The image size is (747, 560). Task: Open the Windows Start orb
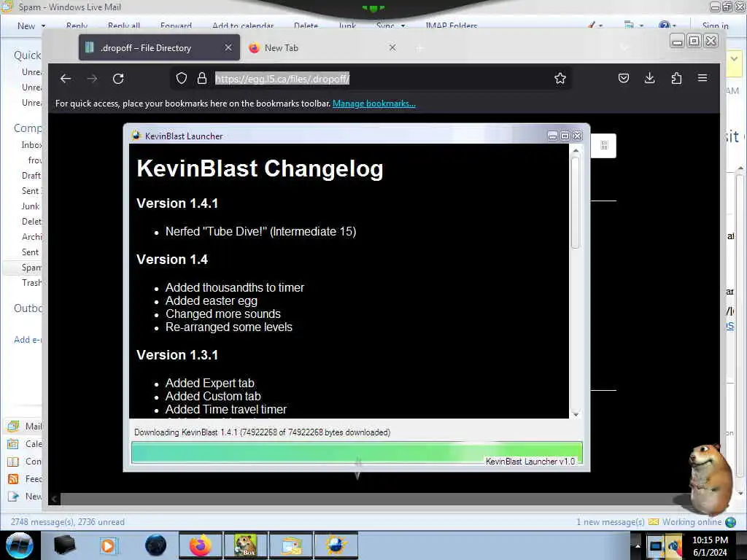20,545
